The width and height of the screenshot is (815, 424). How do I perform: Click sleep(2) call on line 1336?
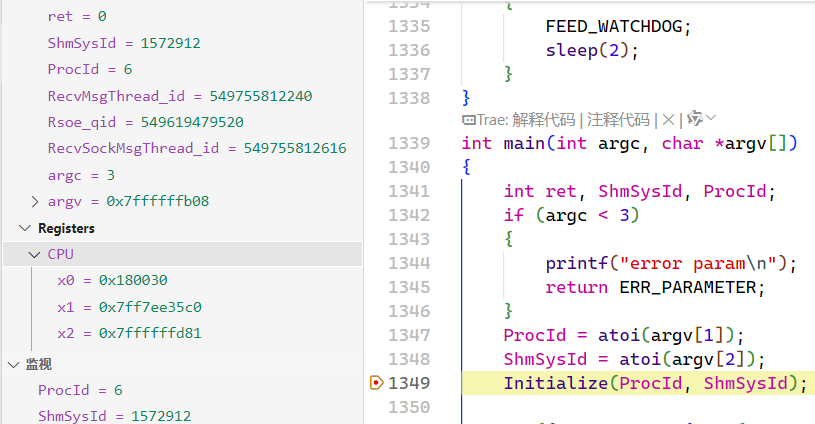tap(587, 50)
